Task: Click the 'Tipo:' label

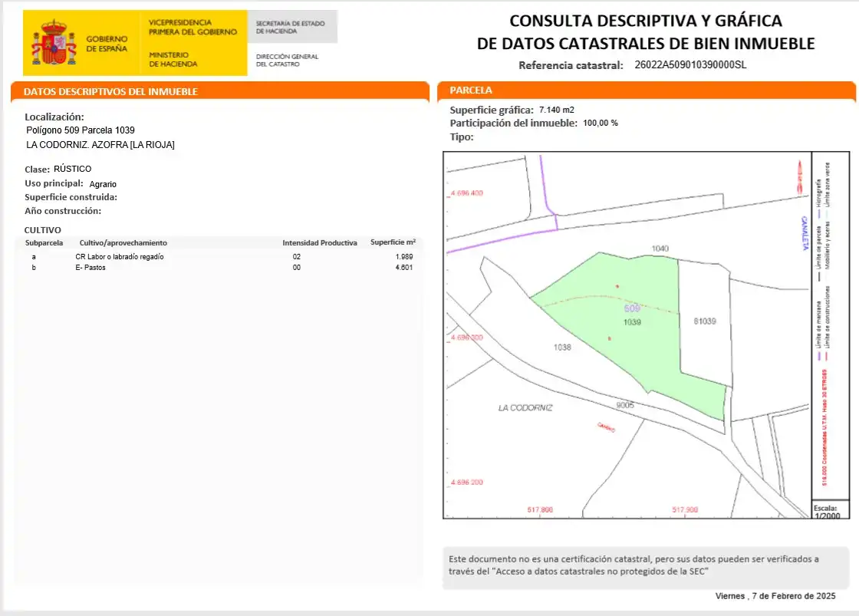Action: pyautogui.click(x=462, y=137)
